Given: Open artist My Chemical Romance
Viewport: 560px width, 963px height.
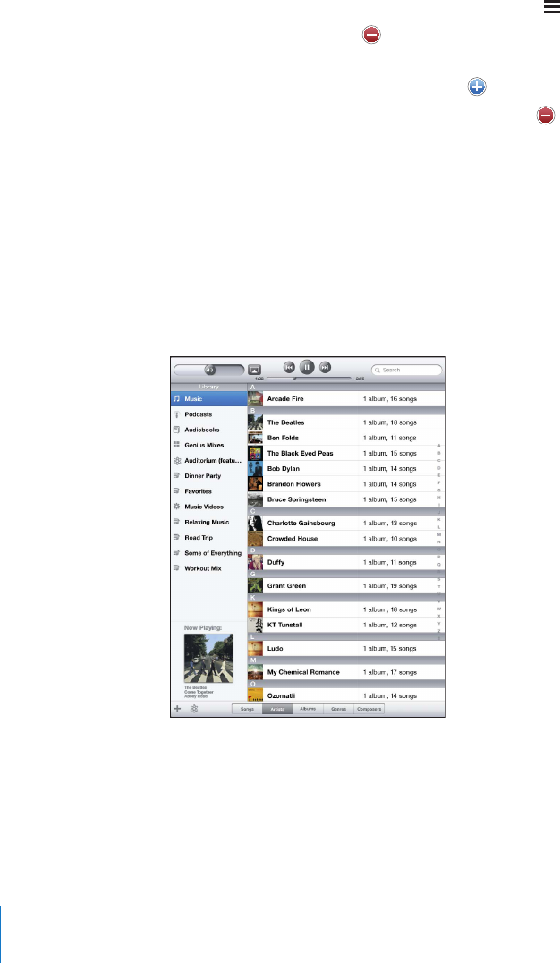Looking at the screenshot, I should pos(346,672).
